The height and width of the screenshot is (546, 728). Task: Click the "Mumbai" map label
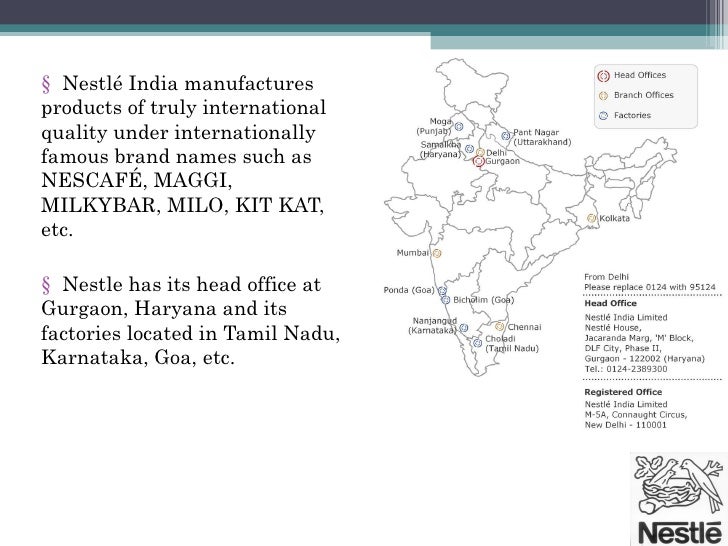click(x=413, y=253)
